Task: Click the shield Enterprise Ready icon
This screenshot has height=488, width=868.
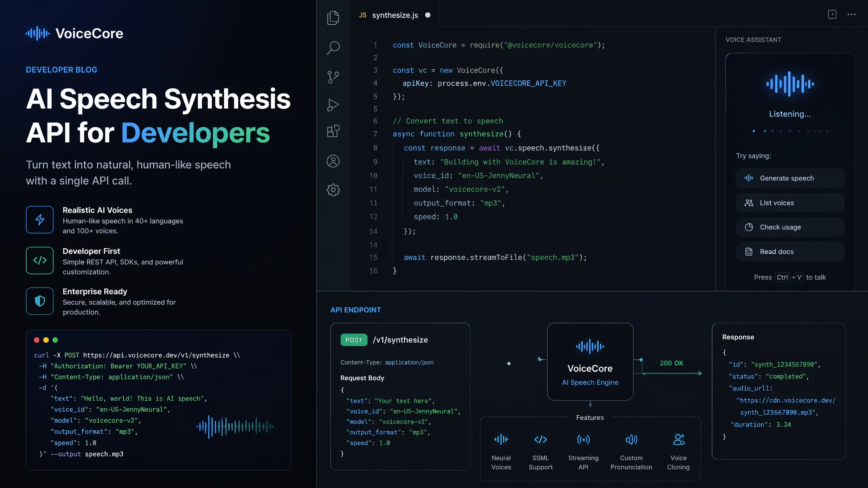Action: 40,301
